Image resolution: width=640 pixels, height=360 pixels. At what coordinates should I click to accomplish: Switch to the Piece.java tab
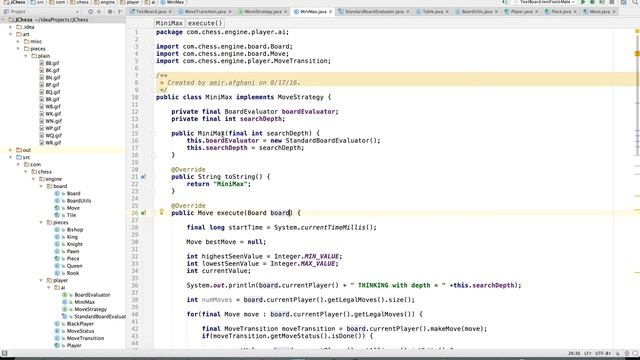[x=560, y=12]
